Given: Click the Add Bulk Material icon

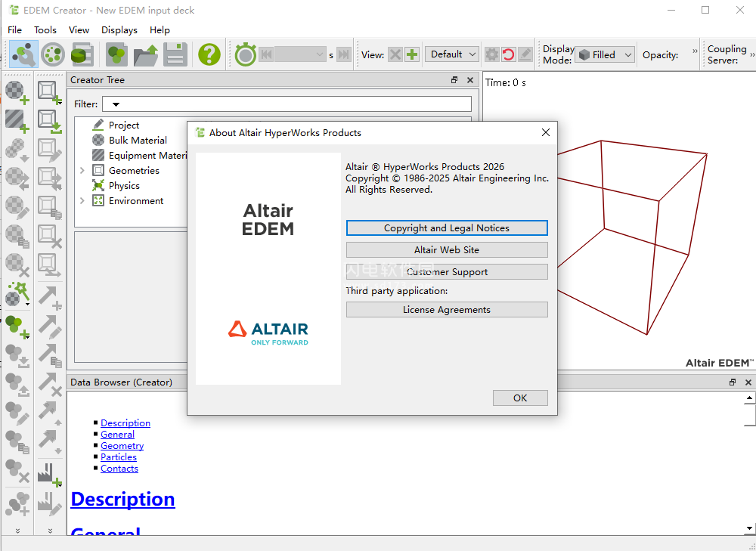Looking at the screenshot, I should 17,91.
